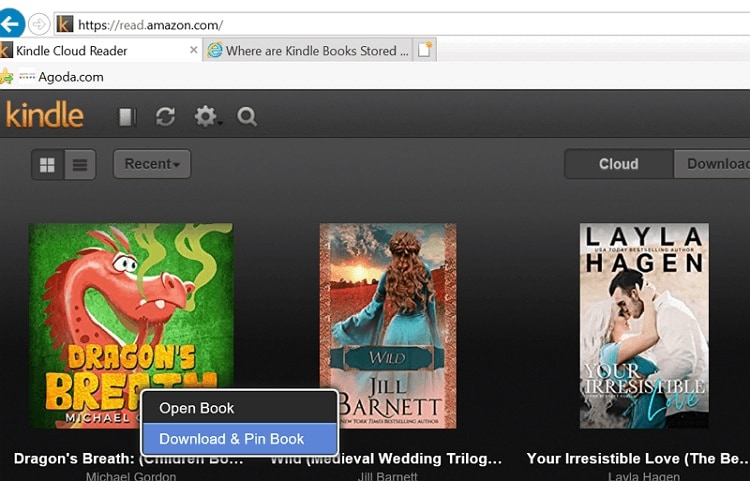Screen dimensions: 750x481
Task: Choose Download & Pin Book
Action: click(240, 438)
